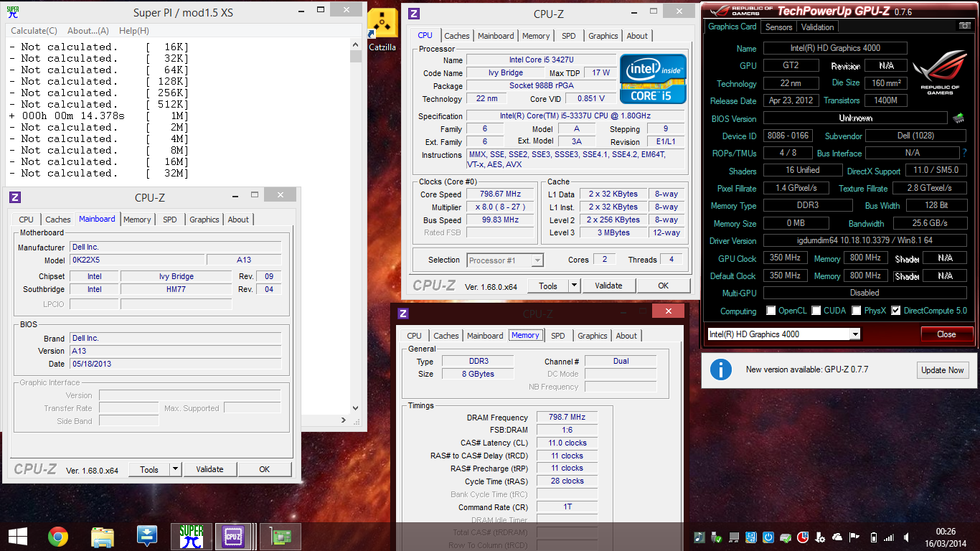Toggle the OpenCL checkbox
980x551 pixels.
click(x=771, y=311)
